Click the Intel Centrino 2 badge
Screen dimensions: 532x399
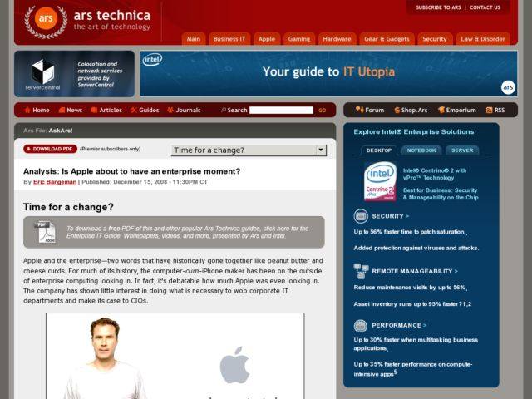380,181
